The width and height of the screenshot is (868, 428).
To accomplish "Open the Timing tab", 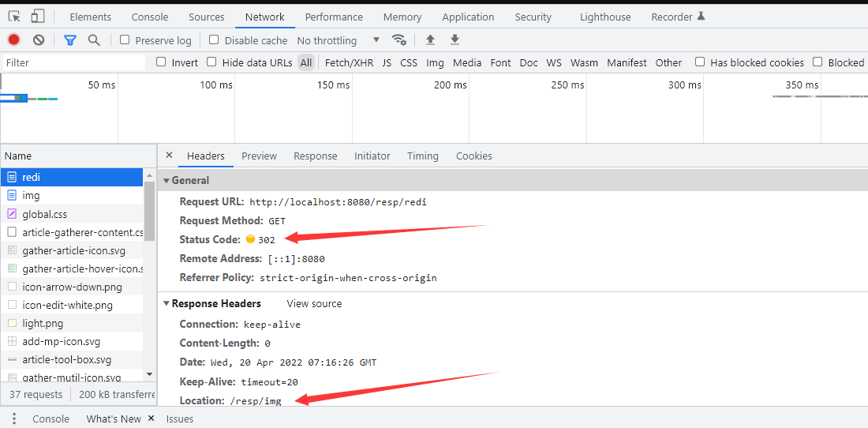I will [x=422, y=156].
